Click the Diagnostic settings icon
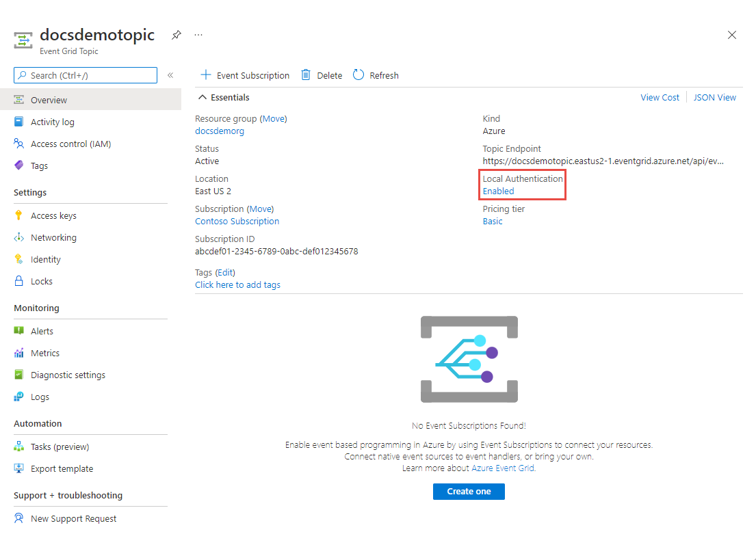Viewport: 756px width, 560px height. point(18,375)
